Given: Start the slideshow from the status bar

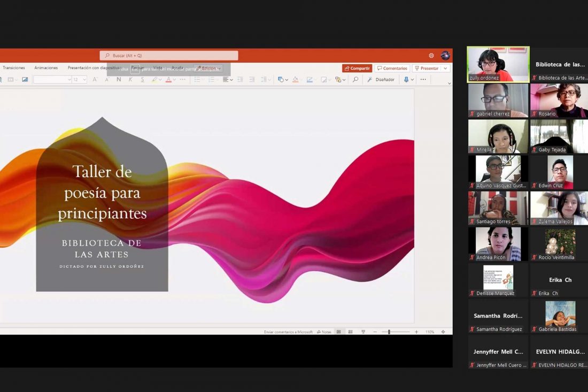Looking at the screenshot, I should tap(362, 332).
